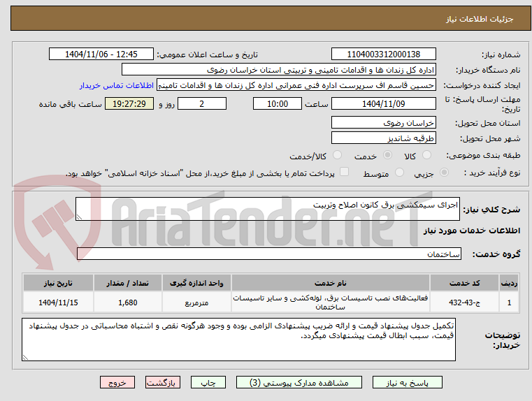Click the گروه خدمت field ساختمان
Viewport: 532px width, 401px height.
(269, 254)
